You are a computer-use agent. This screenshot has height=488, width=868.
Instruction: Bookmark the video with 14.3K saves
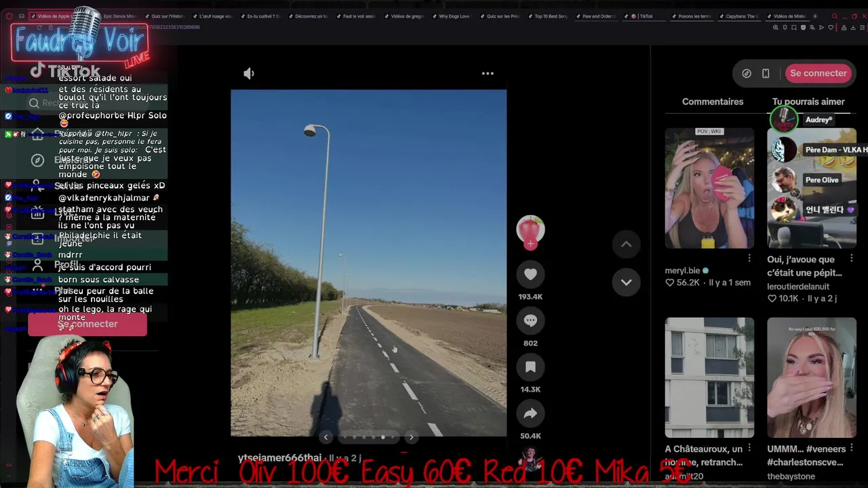coord(530,367)
